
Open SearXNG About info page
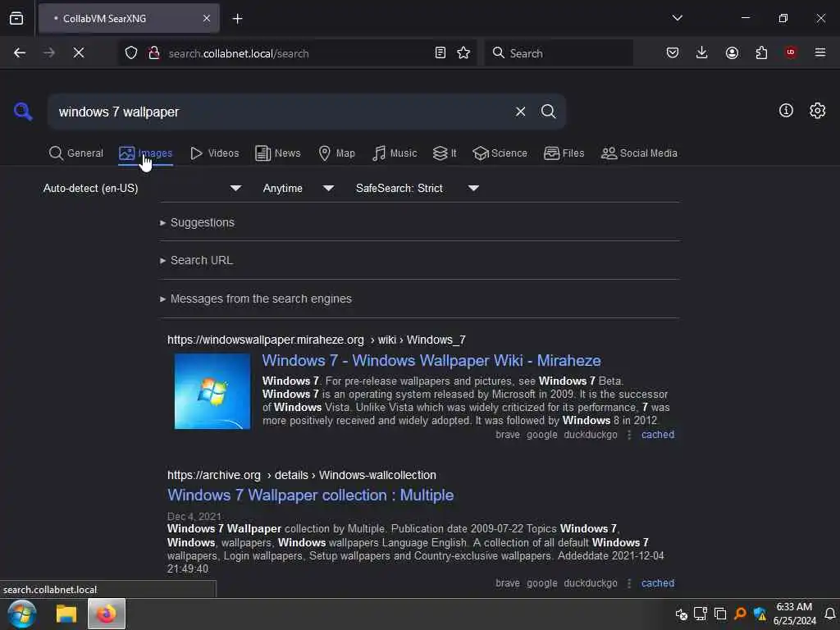pyautogui.click(x=786, y=111)
